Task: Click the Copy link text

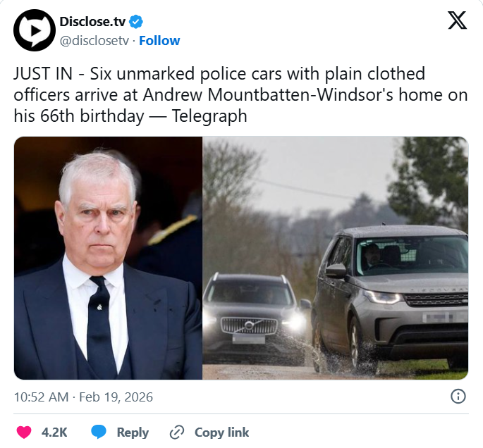Action: tap(221, 432)
